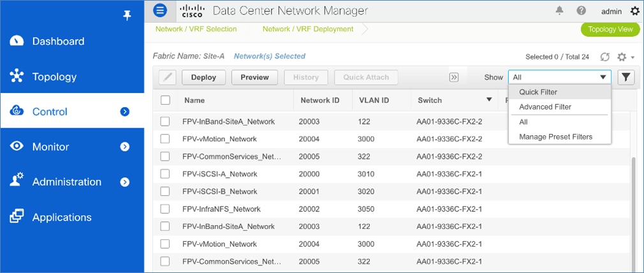644x273 pixels.
Task: Sort by Network ID column header
Action: (320, 100)
